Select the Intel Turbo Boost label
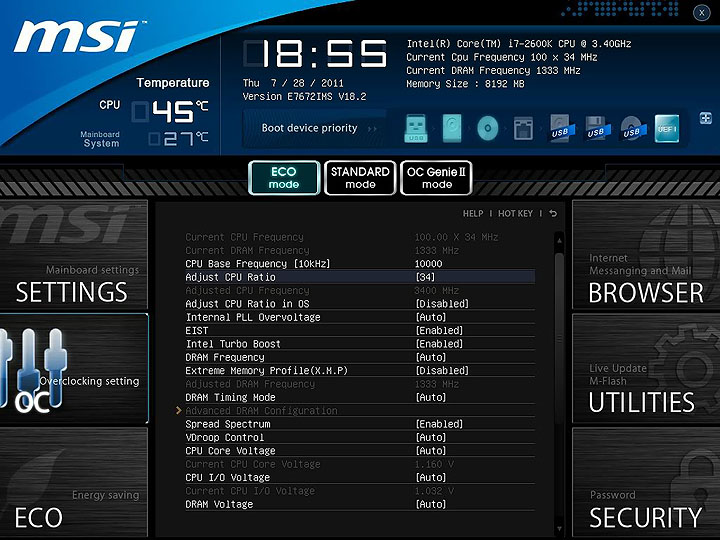This screenshot has height=540, width=720. coord(233,344)
